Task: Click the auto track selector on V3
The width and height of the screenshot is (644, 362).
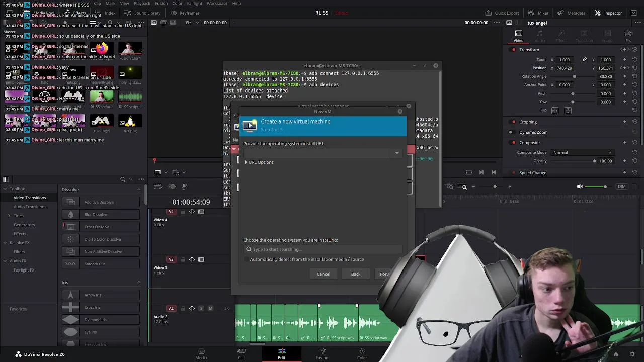Action: (192, 260)
